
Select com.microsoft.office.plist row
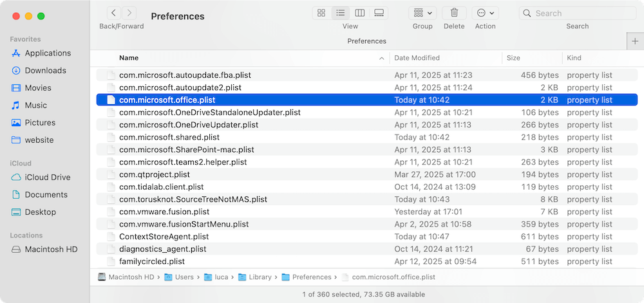coord(367,100)
